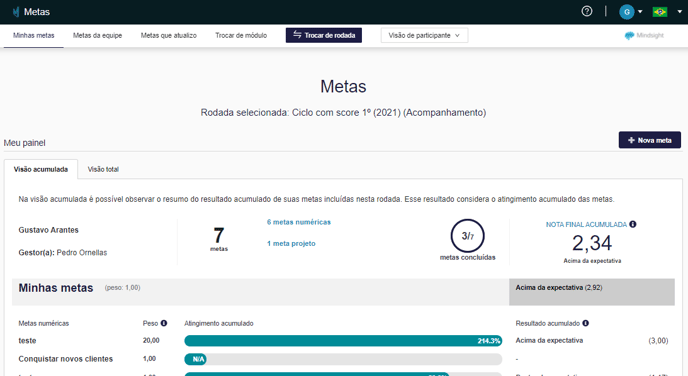Click the 3/7 metas concluídas circle
This screenshot has width=688, height=376.
point(467,236)
